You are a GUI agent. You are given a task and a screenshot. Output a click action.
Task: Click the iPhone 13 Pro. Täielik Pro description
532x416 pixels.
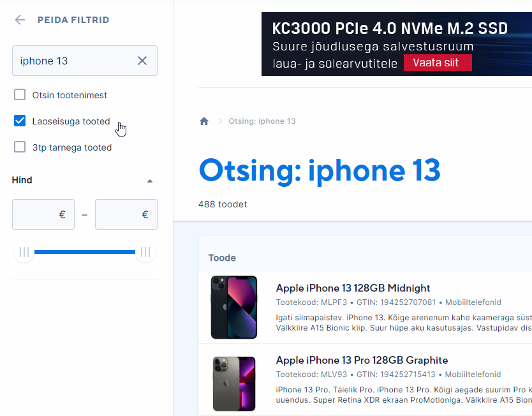point(404,394)
